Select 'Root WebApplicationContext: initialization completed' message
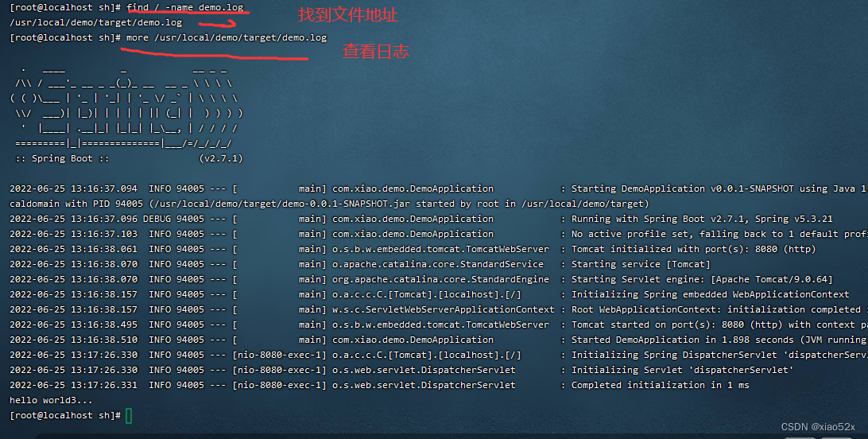 [716, 309]
